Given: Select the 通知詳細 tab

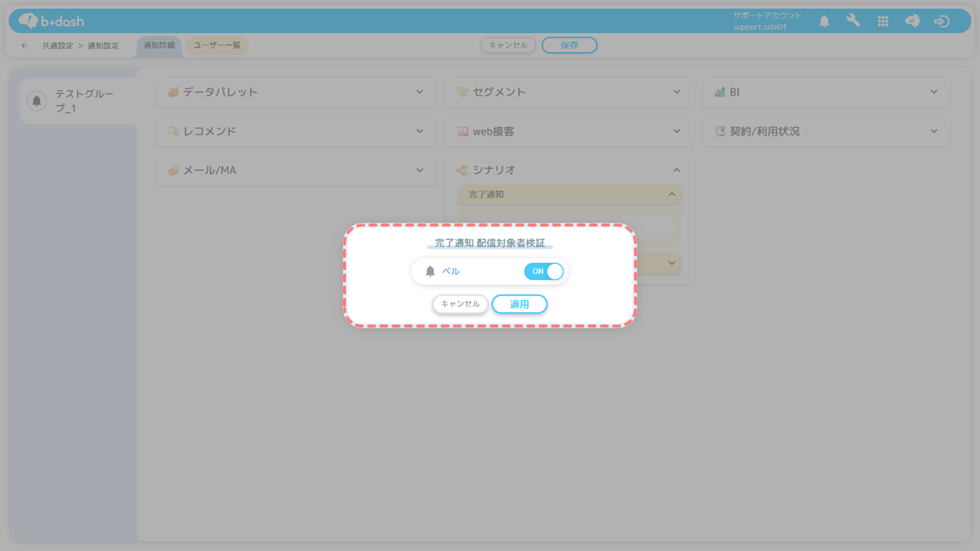Looking at the screenshot, I should pyautogui.click(x=159, y=46).
